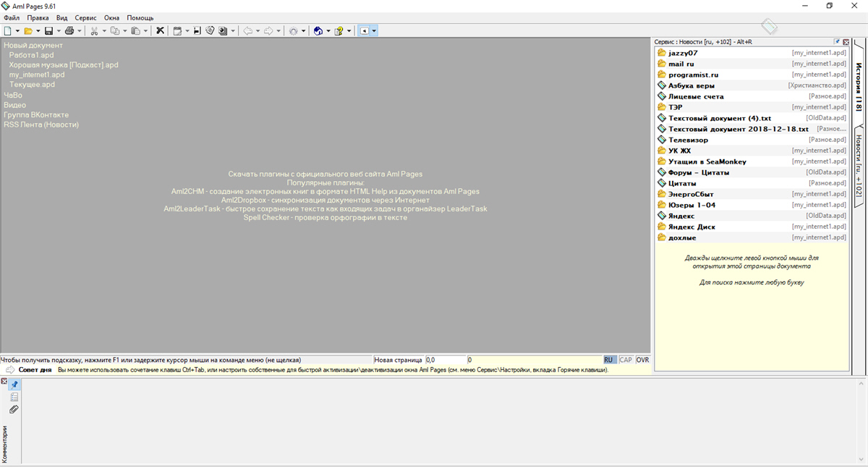The height and width of the screenshot is (467, 868).
Task: Click the New document toolbar icon
Action: [x=7, y=31]
